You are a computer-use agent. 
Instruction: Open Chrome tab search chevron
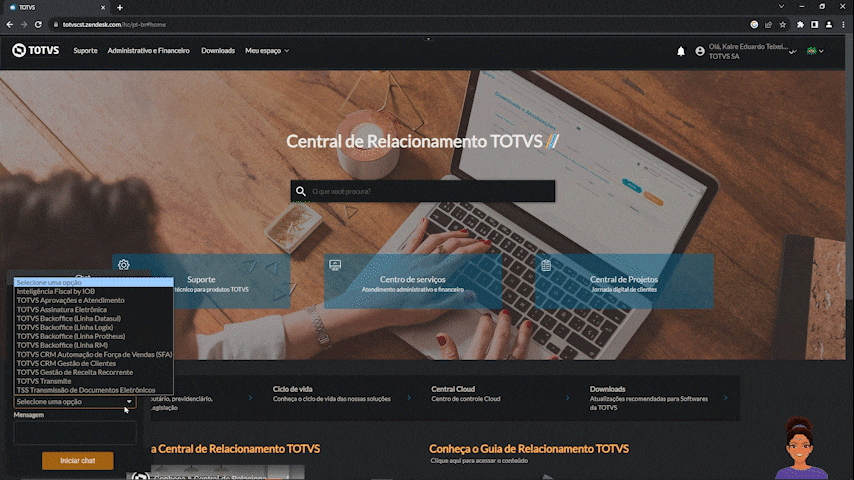(782, 7)
